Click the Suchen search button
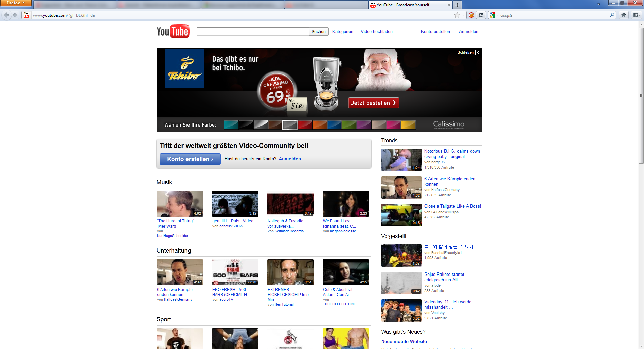The image size is (644, 349). pyautogui.click(x=318, y=32)
